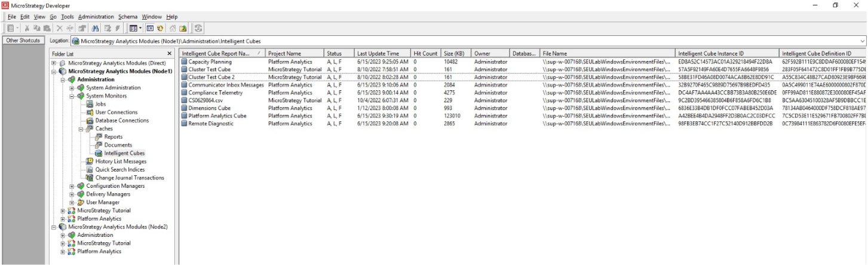Open the Properties toolbar icon
868x265 pixels.
coord(82,28)
